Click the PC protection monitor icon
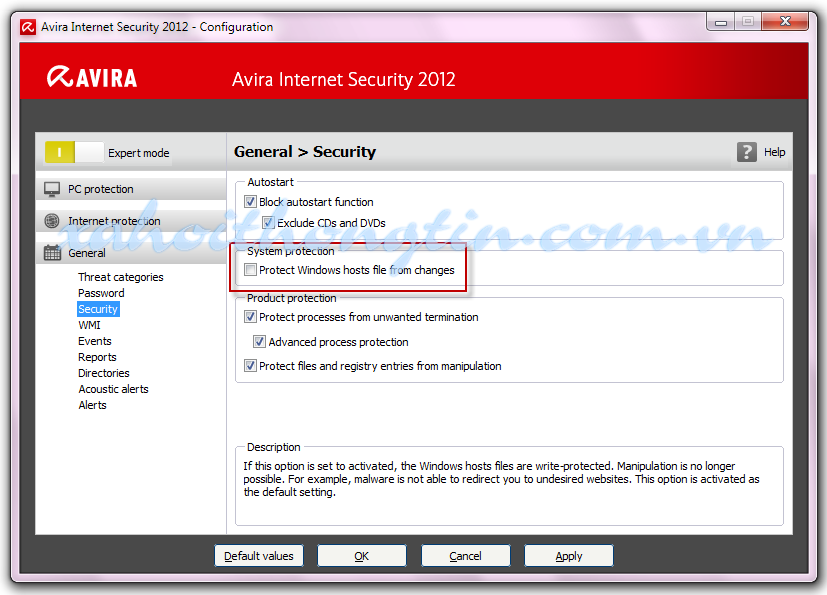 tap(52, 189)
